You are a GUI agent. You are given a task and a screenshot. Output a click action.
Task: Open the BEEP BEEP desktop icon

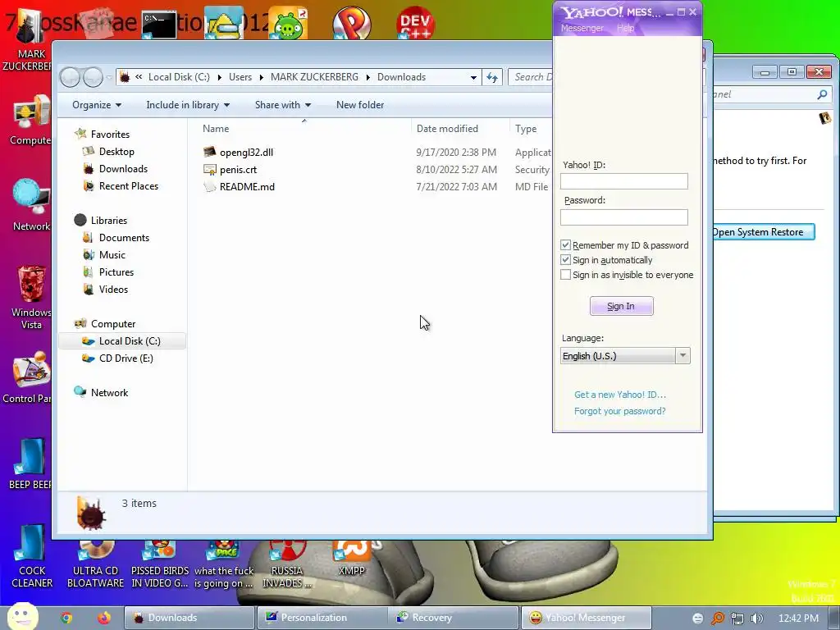(x=30, y=463)
